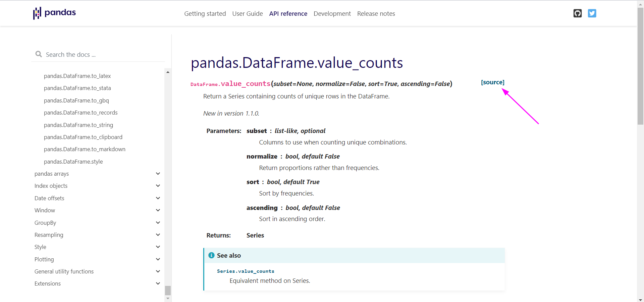The image size is (644, 302).
Task: Open pandas.DataFrame.style in sidebar
Action: [x=73, y=162]
